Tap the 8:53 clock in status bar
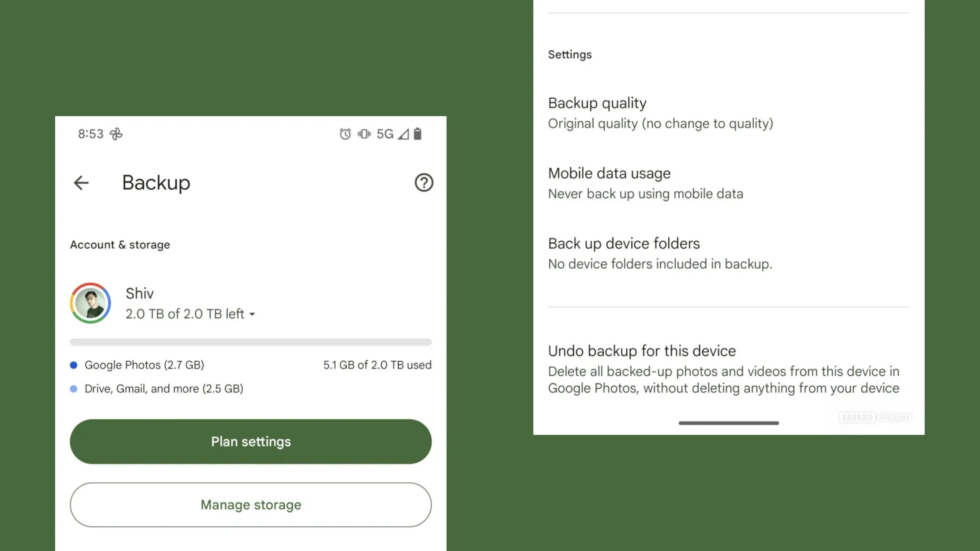The width and height of the screenshot is (980, 551). (91, 134)
